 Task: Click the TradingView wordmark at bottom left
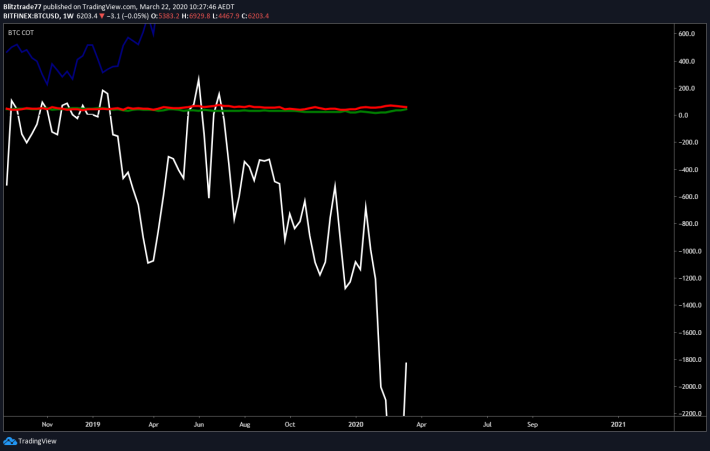click(37, 441)
